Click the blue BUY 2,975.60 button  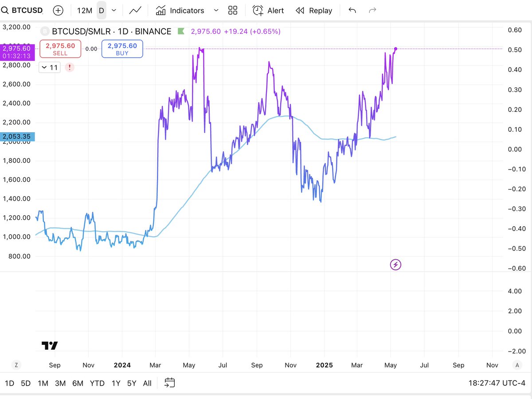click(x=122, y=49)
